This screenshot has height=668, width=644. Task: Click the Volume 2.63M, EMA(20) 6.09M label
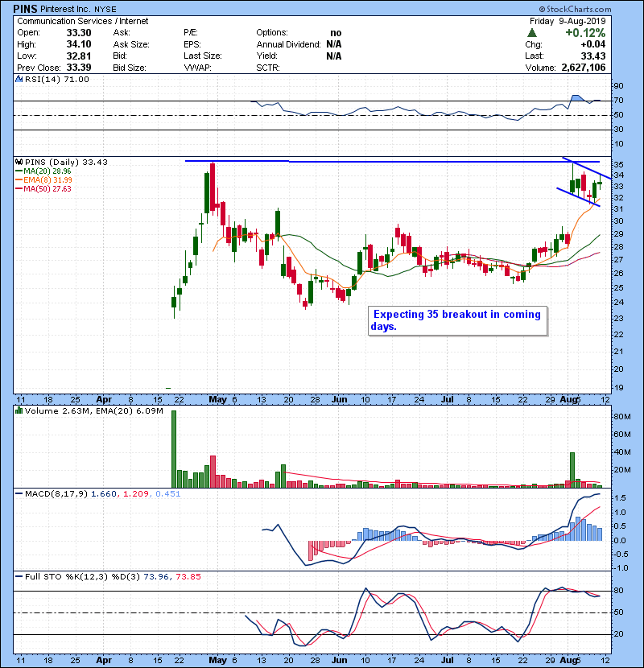click(x=93, y=411)
